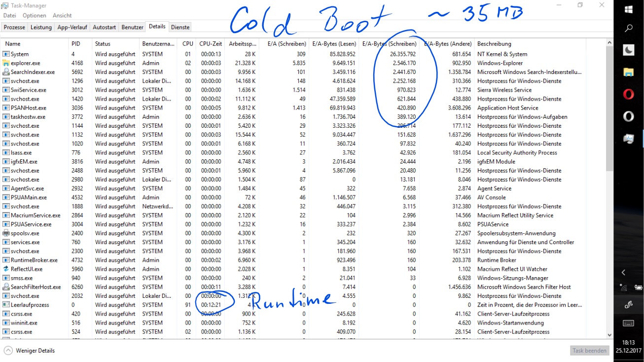Click the Task Manager taskbar icon
The height and width of the screenshot is (362, 644).
pos(629,139)
